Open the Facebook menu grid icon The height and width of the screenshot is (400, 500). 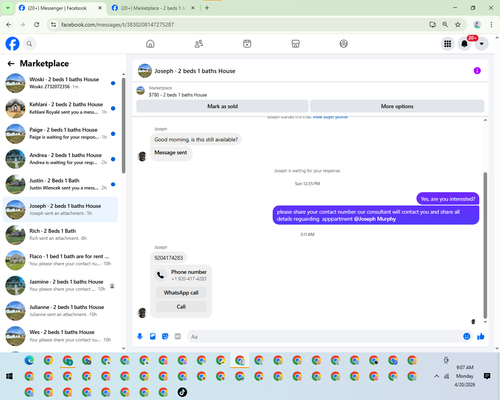(448, 44)
